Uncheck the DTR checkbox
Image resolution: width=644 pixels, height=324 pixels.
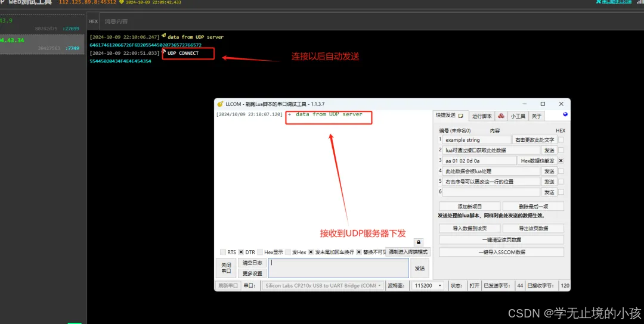241,252
